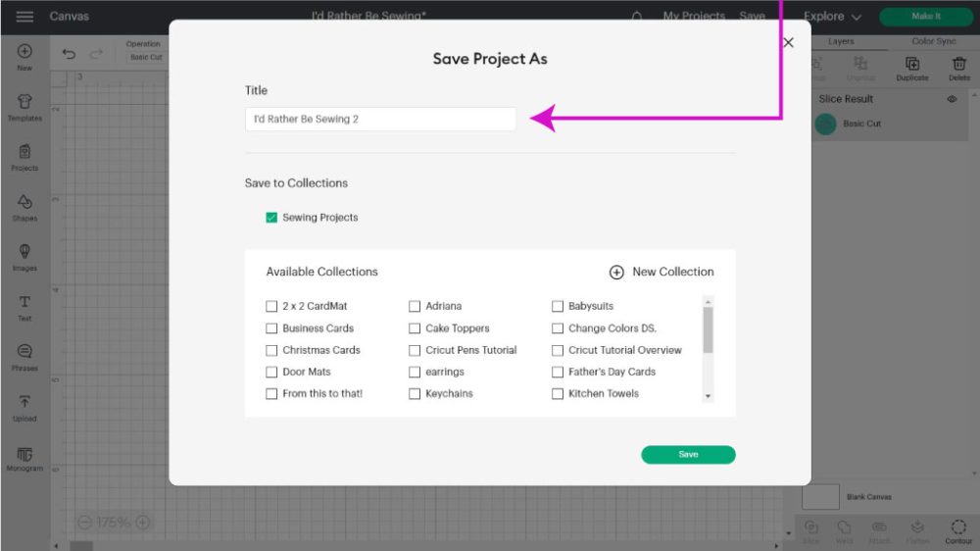The height and width of the screenshot is (551, 980).
Task: Click the Contour icon
Action: tap(958, 529)
